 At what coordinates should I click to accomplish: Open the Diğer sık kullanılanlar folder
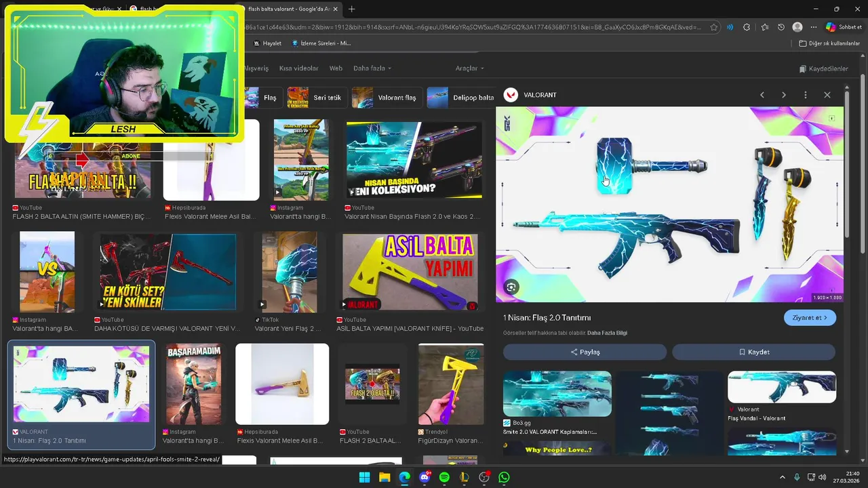click(x=829, y=43)
